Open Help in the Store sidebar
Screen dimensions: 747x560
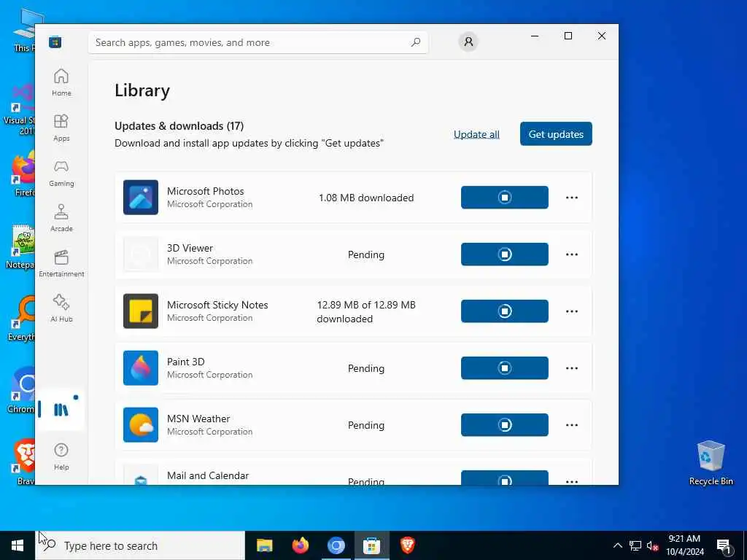point(61,456)
